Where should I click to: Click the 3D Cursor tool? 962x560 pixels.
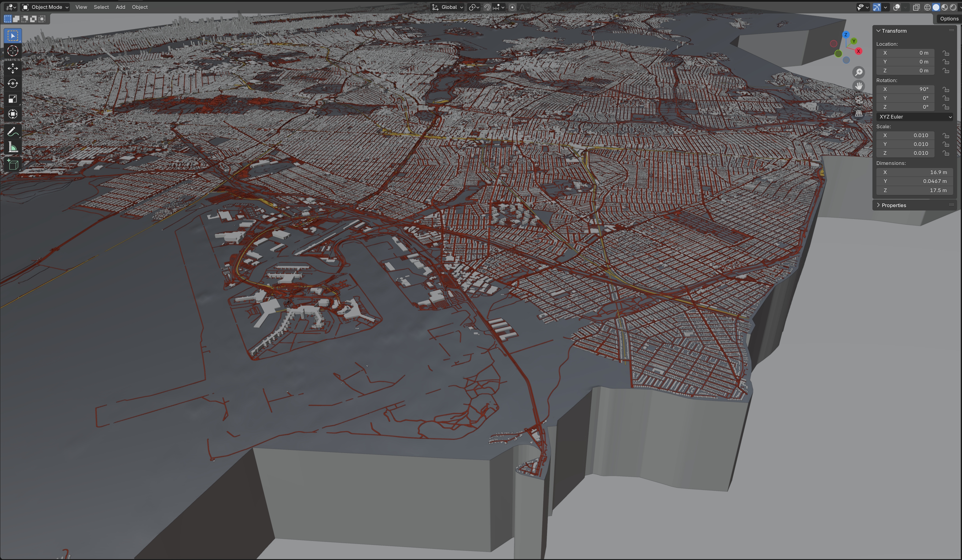[x=13, y=51]
